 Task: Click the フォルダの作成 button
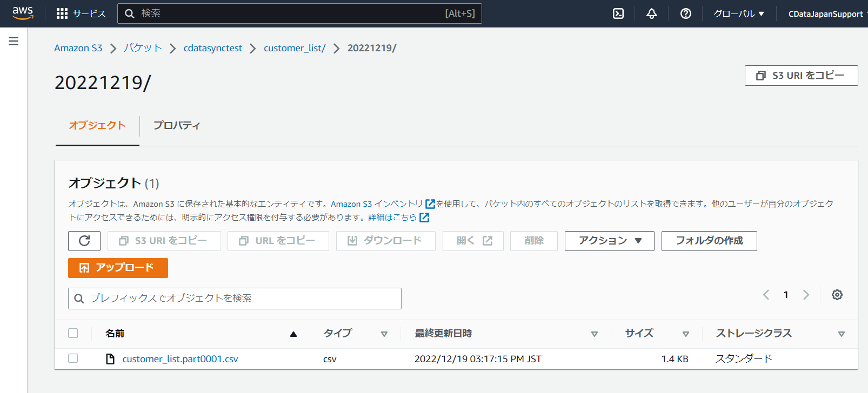click(709, 241)
